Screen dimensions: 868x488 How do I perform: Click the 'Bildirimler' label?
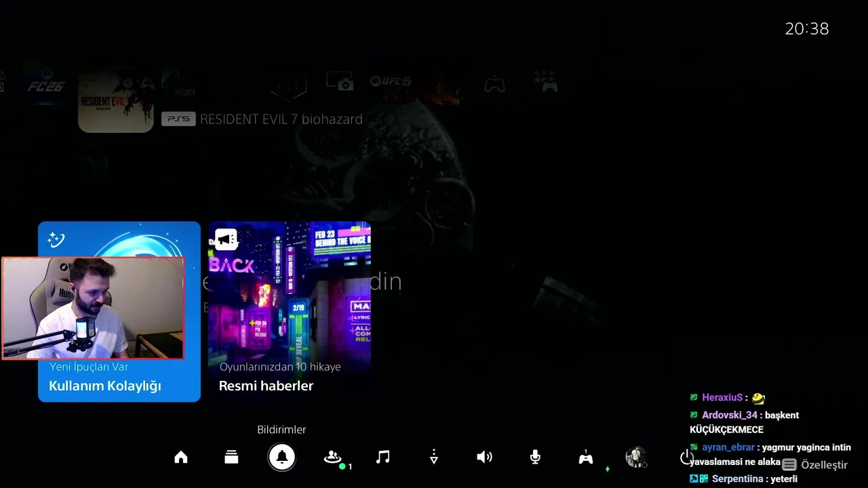click(x=281, y=430)
